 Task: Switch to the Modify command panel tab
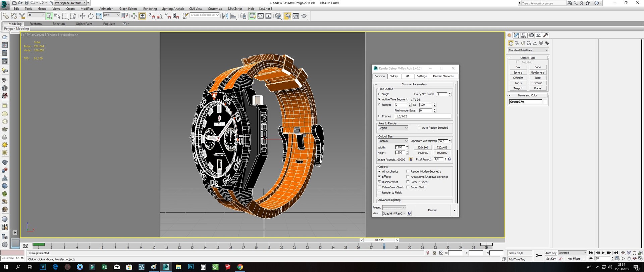pos(517,35)
